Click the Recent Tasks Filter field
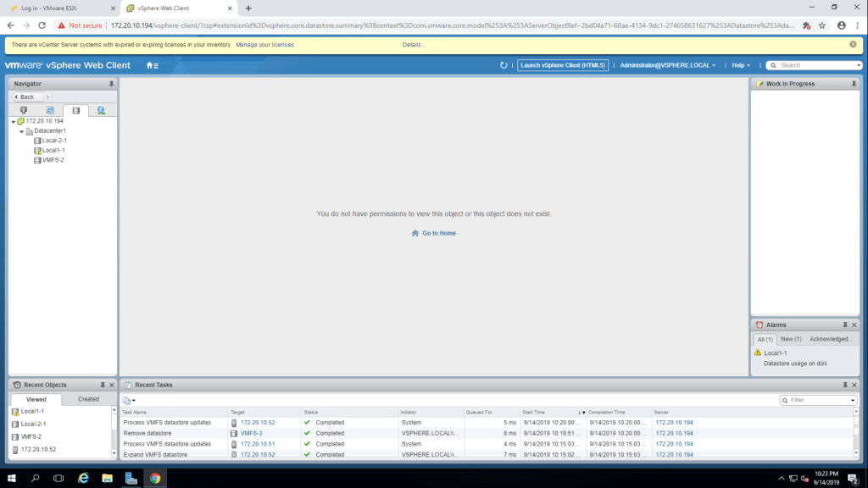Image resolution: width=868 pixels, height=488 pixels. pos(818,400)
